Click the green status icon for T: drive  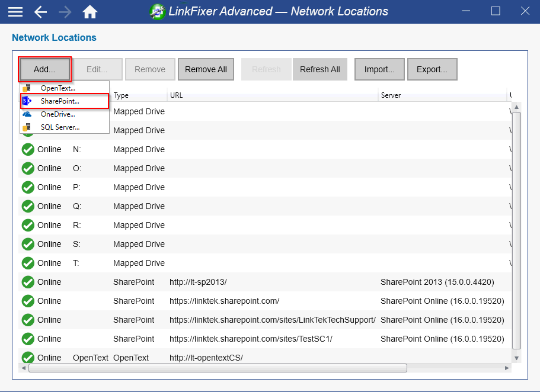28,263
